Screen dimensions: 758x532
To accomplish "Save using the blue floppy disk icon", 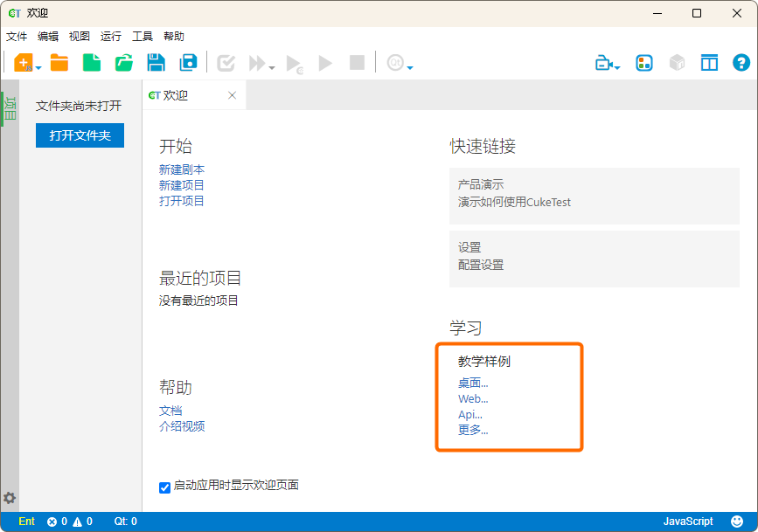I will click(156, 63).
